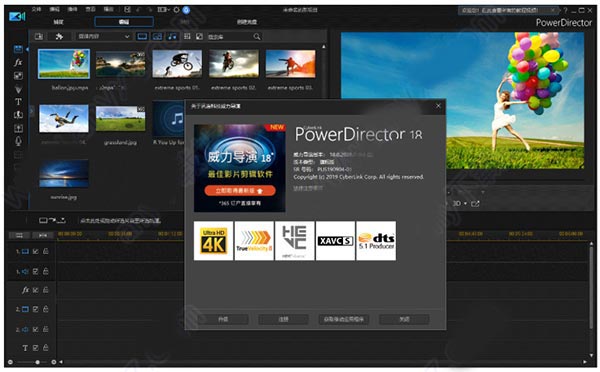Click the library view grid icon
The height and width of the screenshot is (372, 600).
click(x=187, y=36)
